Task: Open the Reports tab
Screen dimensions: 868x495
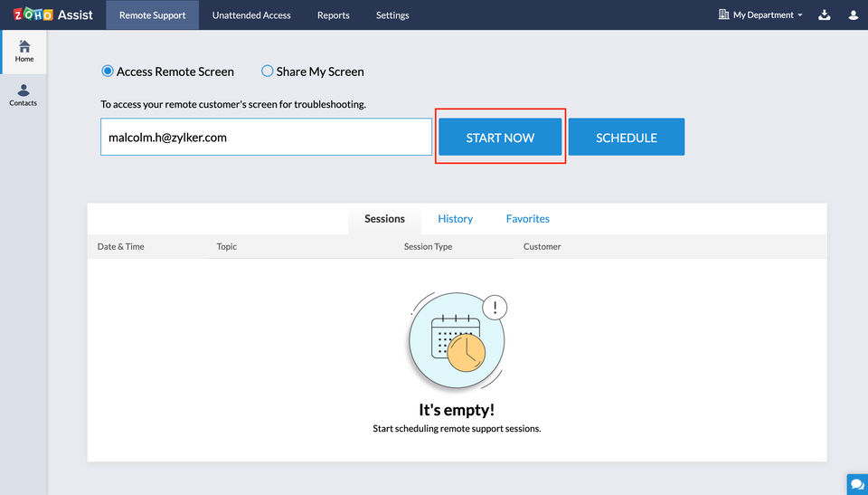Action: coord(334,15)
